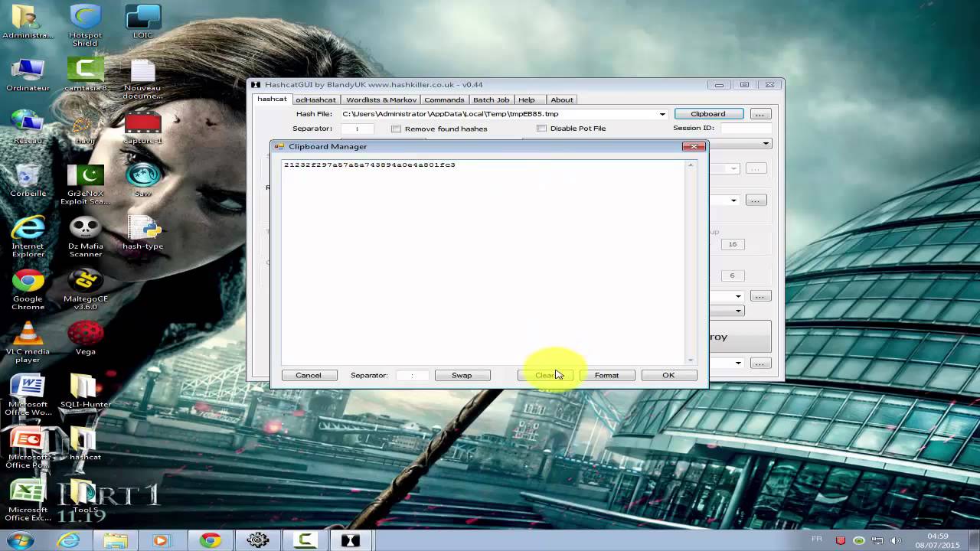
Task: Select the MaltegoCE v3.6.0 desktop icon
Action: coord(85,289)
